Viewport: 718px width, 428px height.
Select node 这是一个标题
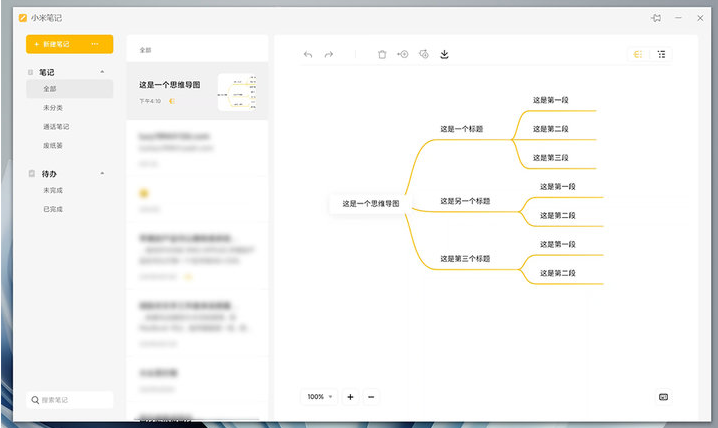tap(462, 129)
